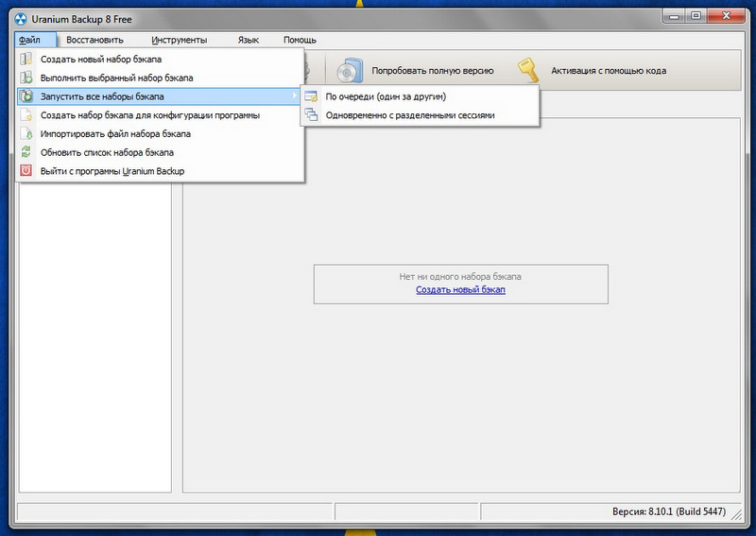Maximize the Uranium Backup window

click(696, 16)
